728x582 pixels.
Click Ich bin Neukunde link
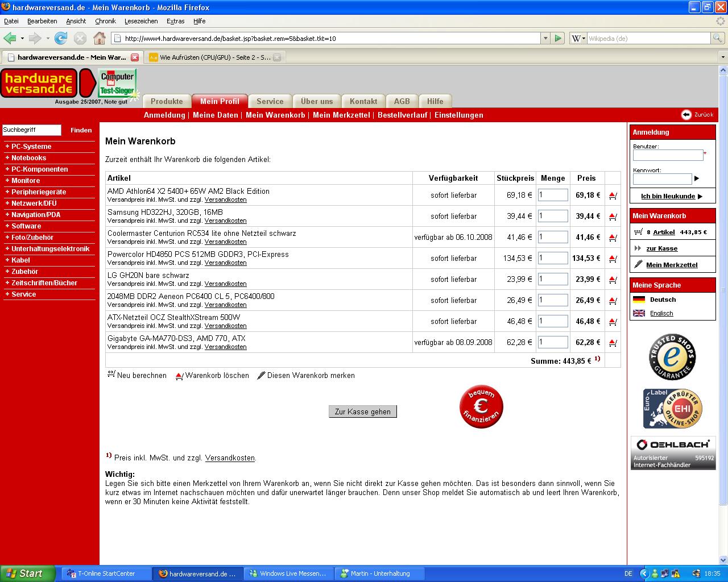click(x=671, y=196)
